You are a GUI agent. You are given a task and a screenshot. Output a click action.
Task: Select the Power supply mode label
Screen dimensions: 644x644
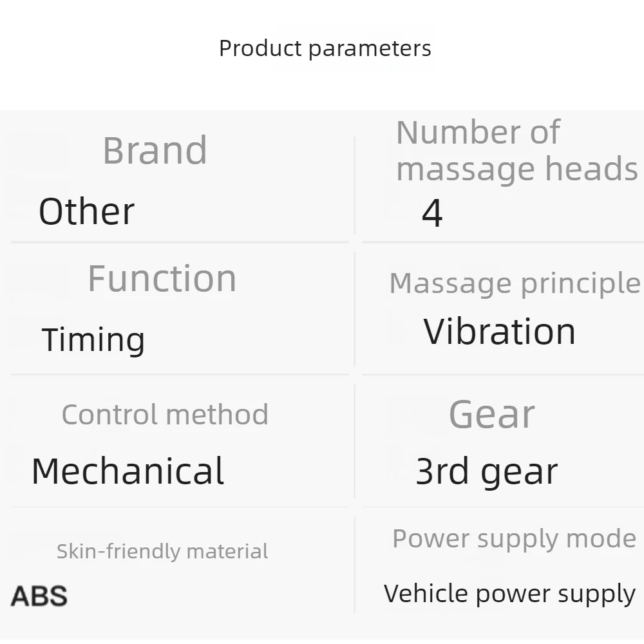coord(514,539)
